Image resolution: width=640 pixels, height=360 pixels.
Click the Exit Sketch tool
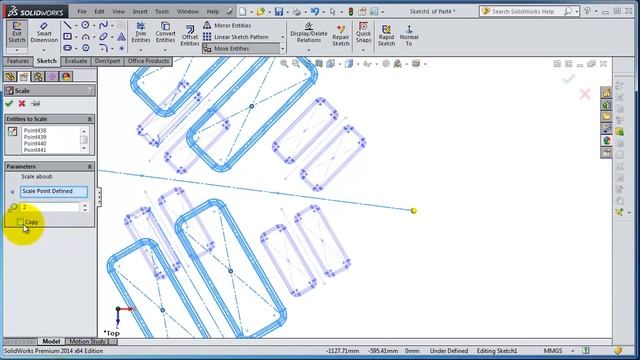click(17, 33)
